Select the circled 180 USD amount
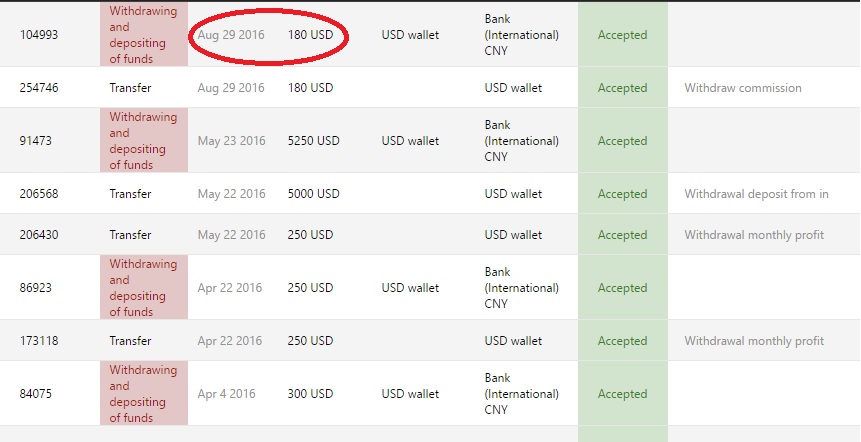Viewport: 861px width, 442px height. click(310, 35)
